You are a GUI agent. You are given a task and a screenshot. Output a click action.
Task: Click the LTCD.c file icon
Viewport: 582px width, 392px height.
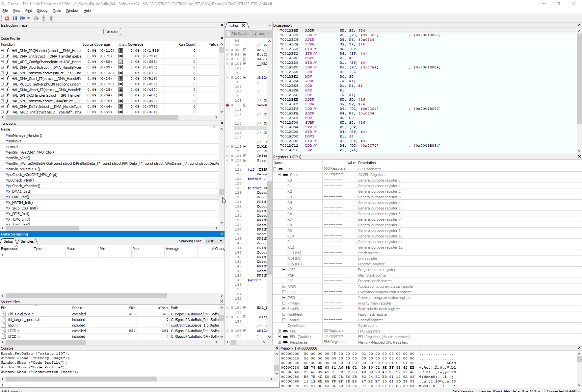point(4,331)
